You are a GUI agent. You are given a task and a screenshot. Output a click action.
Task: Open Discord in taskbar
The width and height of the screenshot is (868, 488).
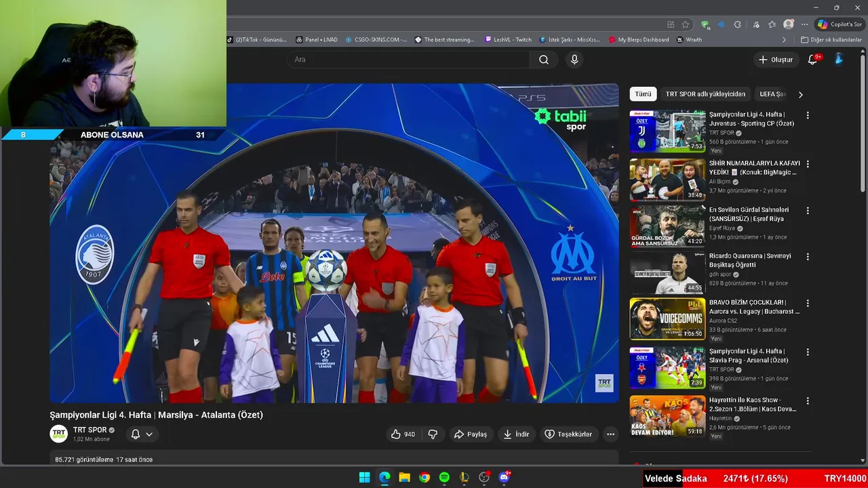click(x=504, y=477)
